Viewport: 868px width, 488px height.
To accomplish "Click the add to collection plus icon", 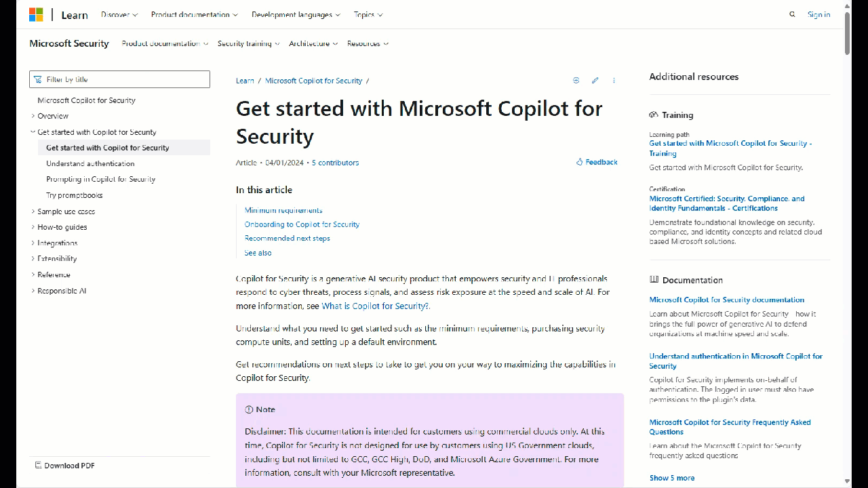I will click(x=576, y=81).
